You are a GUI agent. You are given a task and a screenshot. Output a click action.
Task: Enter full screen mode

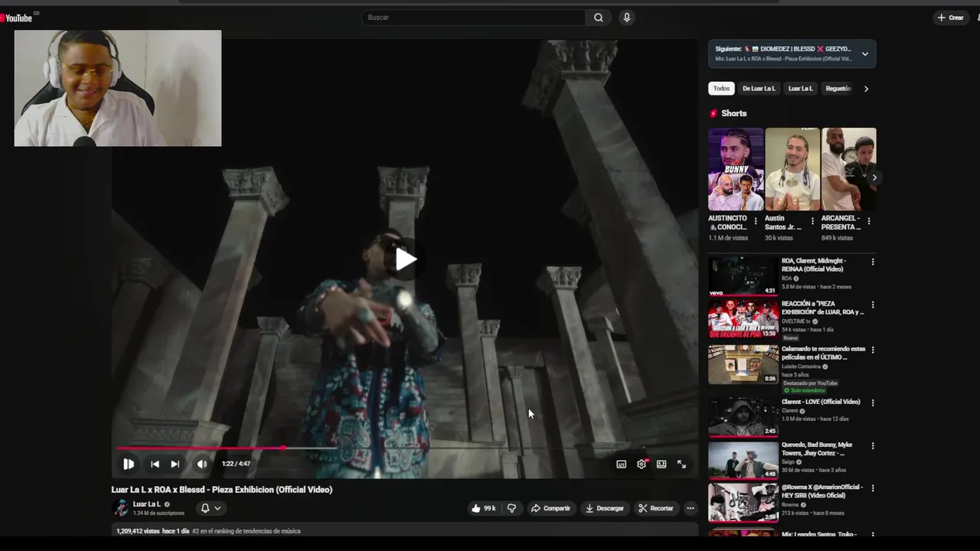coord(681,464)
